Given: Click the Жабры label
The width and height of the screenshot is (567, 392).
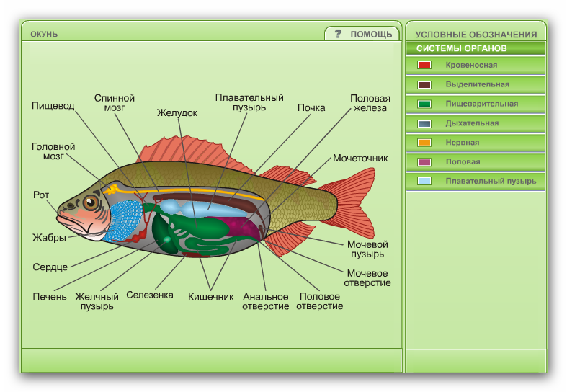Looking at the screenshot, I should click(x=50, y=238).
